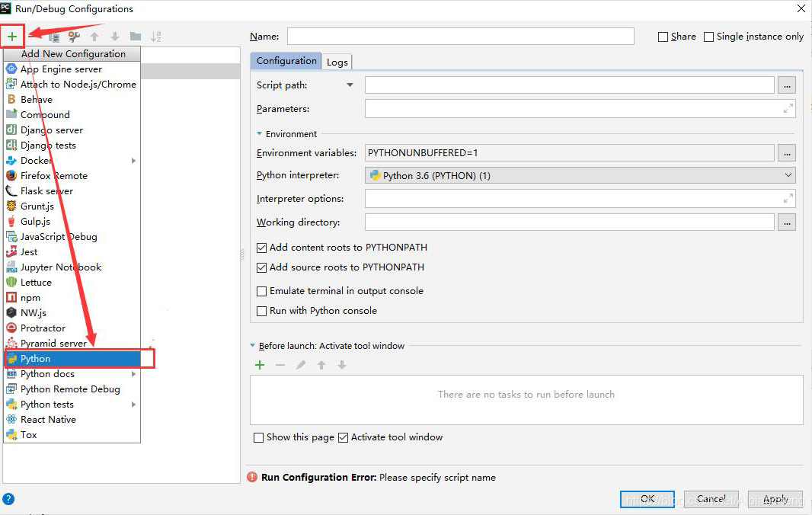The width and height of the screenshot is (812, 515).
Task: Add a new task under Before launch
Action: coord(260,365)
